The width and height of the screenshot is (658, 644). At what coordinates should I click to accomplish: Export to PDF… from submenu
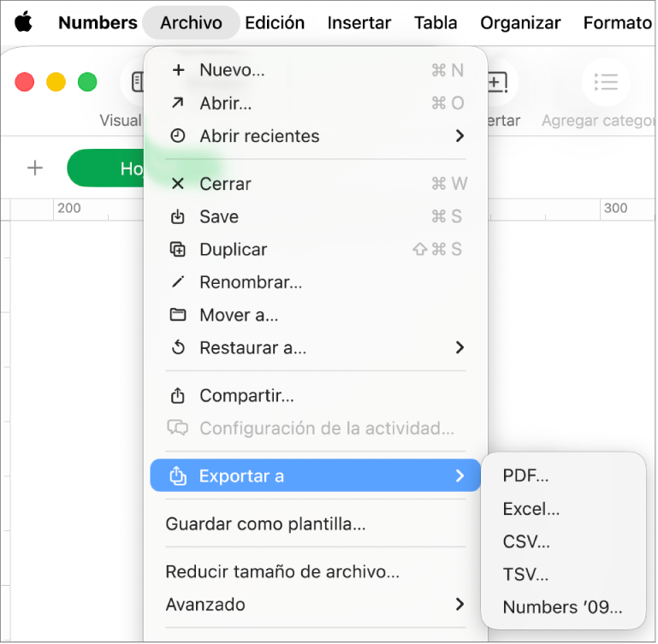tap(563, 476)
